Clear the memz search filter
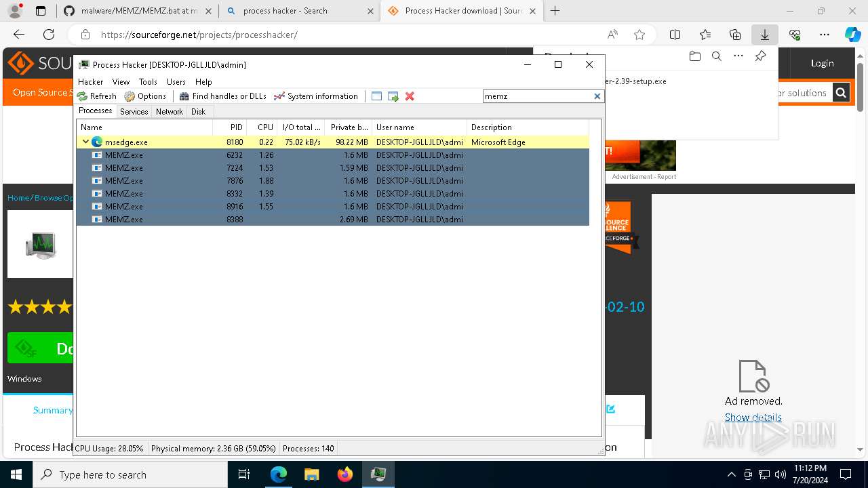The width and height of the screenshot is (868, 488). pos(597,96)
